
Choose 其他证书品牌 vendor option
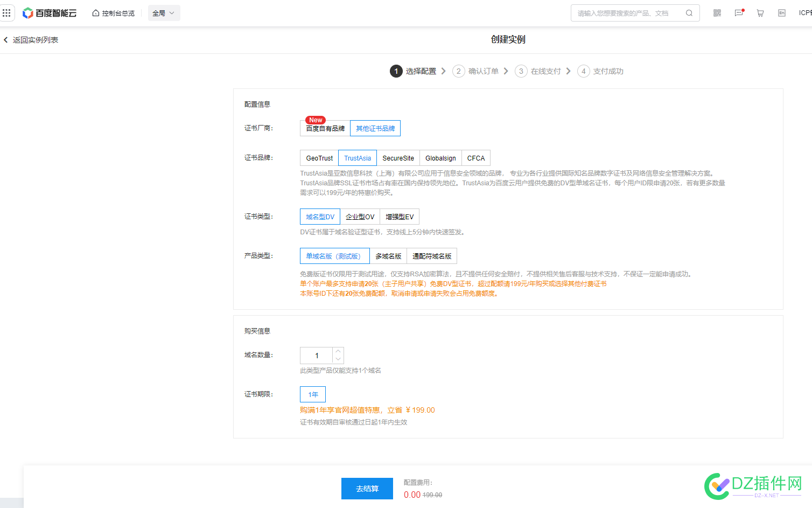click(375, 128)
